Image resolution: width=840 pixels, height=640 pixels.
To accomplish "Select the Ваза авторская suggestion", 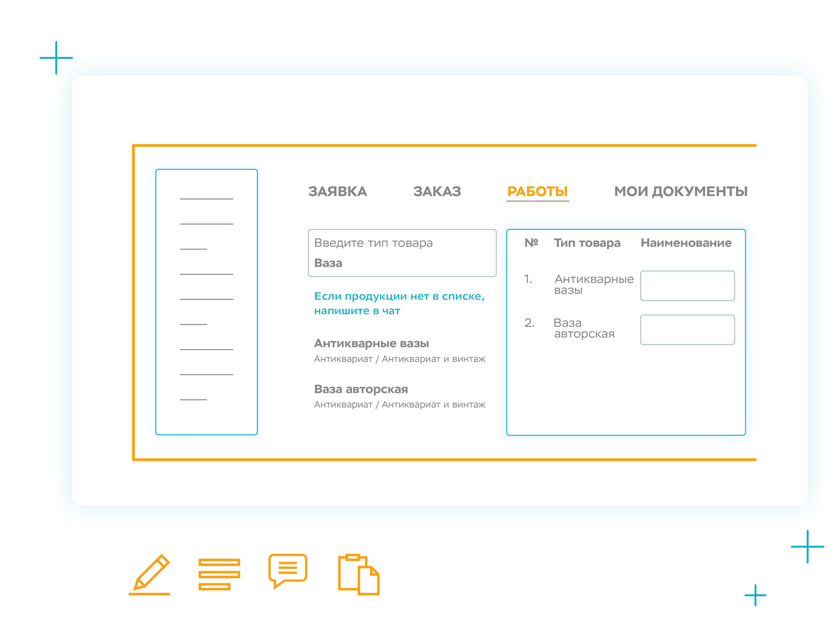I will [x=361, y=389].
